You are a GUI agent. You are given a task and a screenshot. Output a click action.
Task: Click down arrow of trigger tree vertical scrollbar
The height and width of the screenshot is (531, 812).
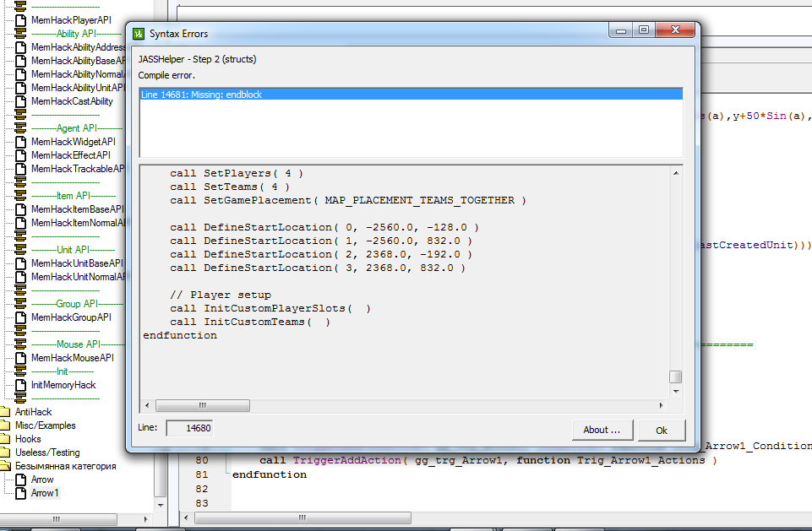click(161, 505)
